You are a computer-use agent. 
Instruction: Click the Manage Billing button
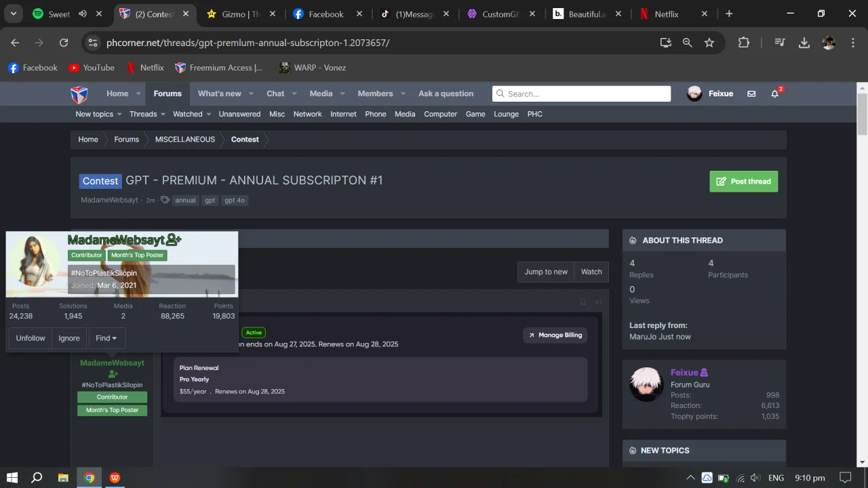click(x=555, y=335)
